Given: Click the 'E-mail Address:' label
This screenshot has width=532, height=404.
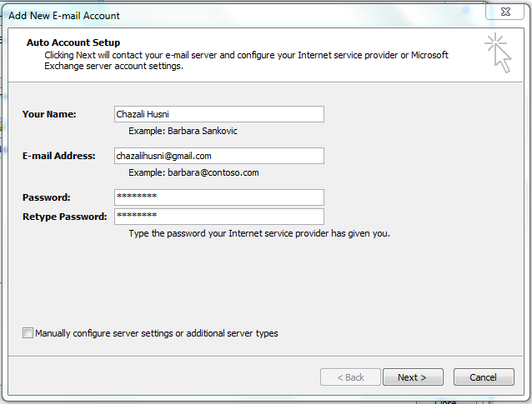Looking at the screenshot, I should (x=59, y=156).
